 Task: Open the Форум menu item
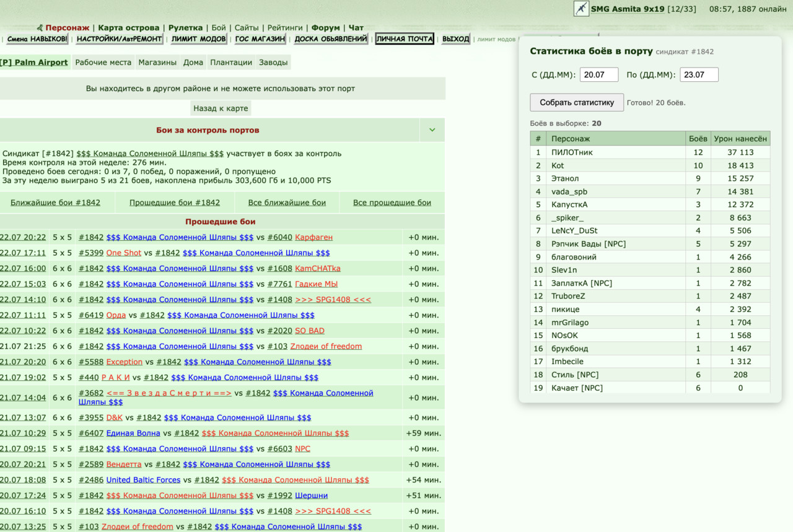coord(326,28)
